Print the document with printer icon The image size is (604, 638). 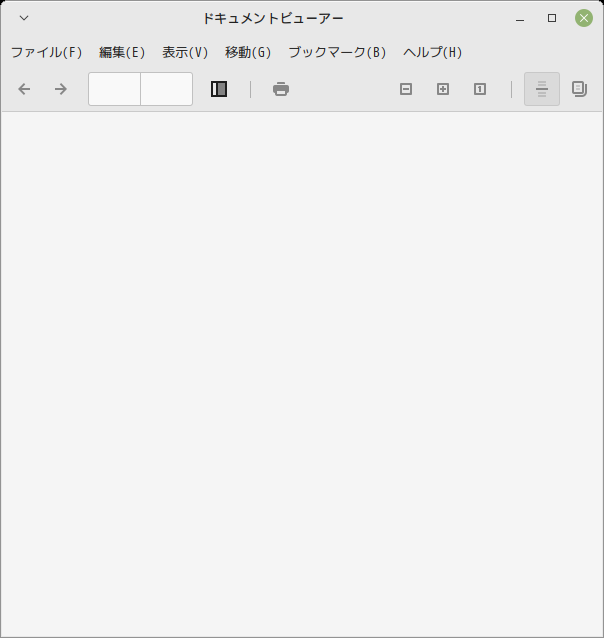click(281, 89)
